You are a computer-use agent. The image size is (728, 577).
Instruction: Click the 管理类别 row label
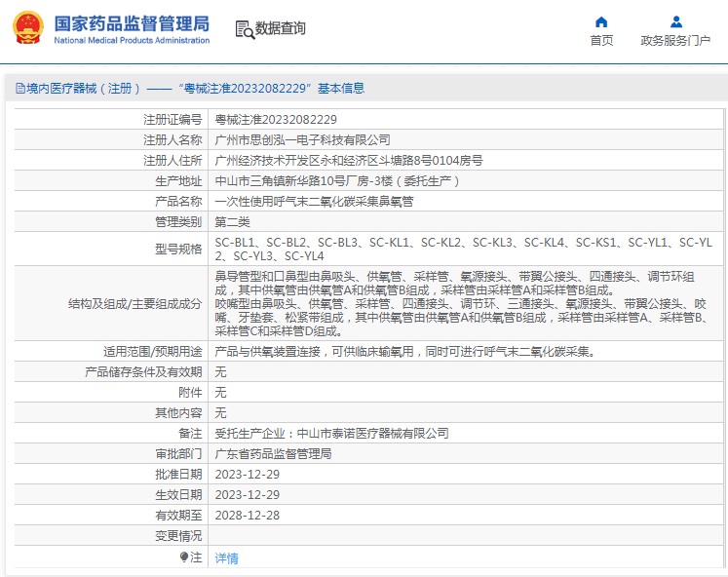coord(178,222)
